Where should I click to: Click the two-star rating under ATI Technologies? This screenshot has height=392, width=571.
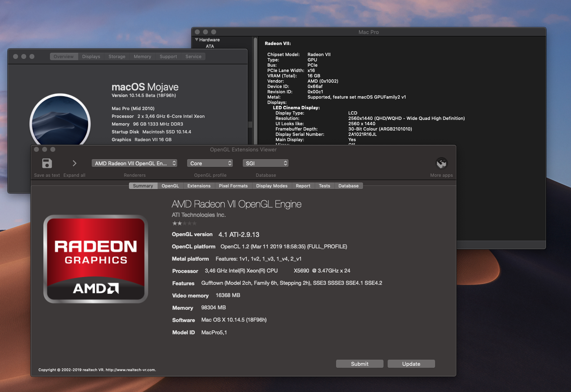[x=184, y=223]
